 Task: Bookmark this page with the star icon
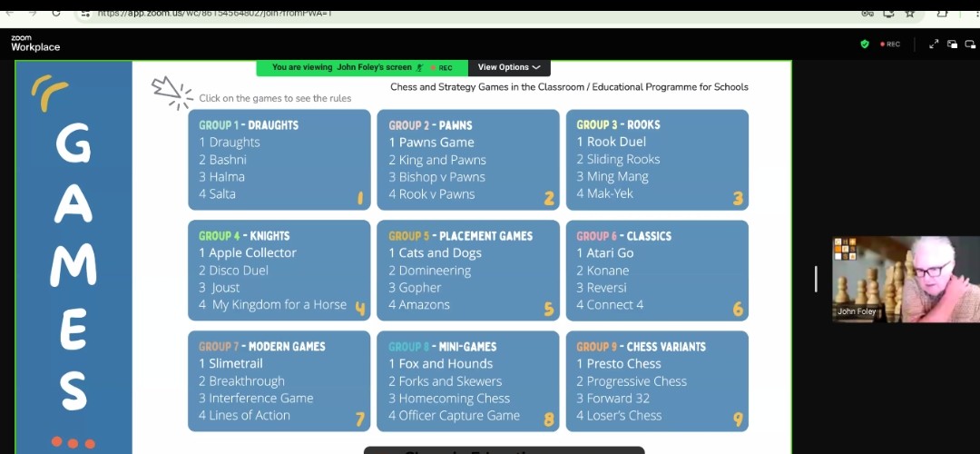coord(909,13)
